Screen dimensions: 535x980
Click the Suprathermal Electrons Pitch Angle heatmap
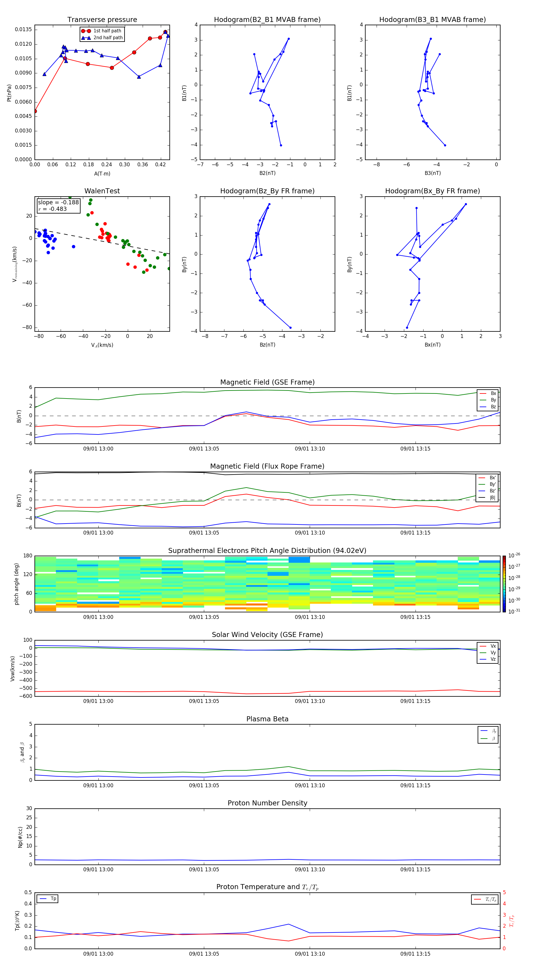point(267,584)
